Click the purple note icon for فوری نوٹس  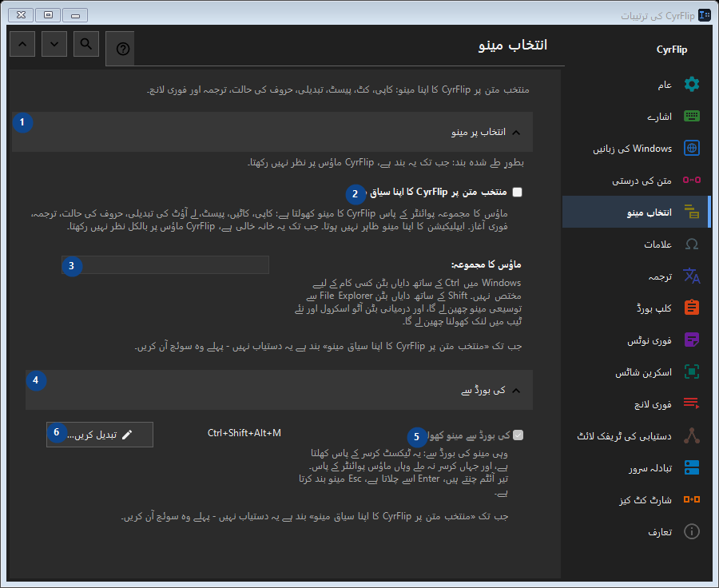692,340
